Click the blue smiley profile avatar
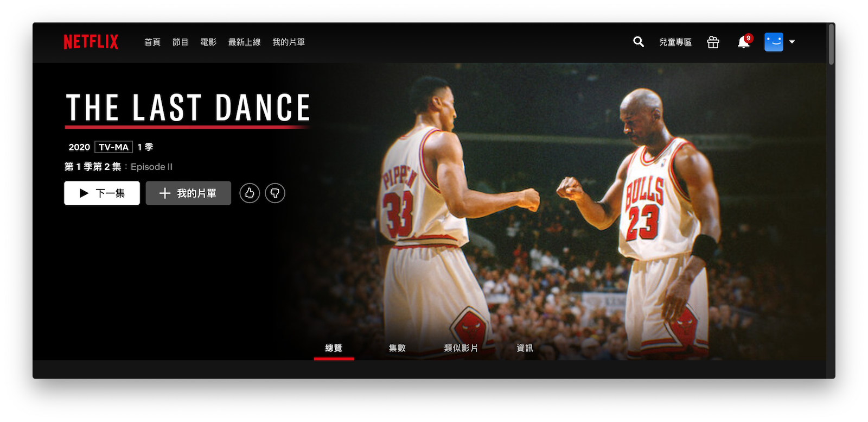 (774, 42)
